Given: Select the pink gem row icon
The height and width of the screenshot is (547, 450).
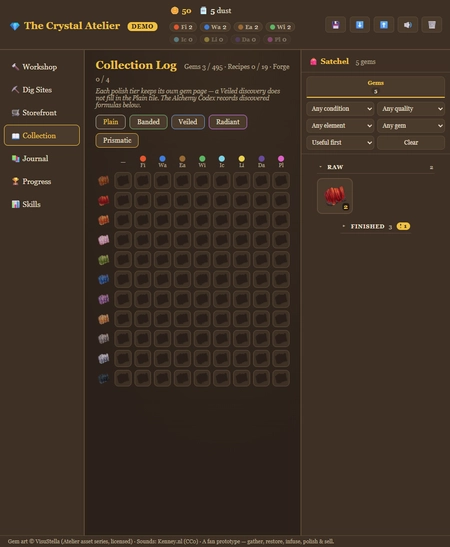Looking at the screenshot, I should click(104, 240).
